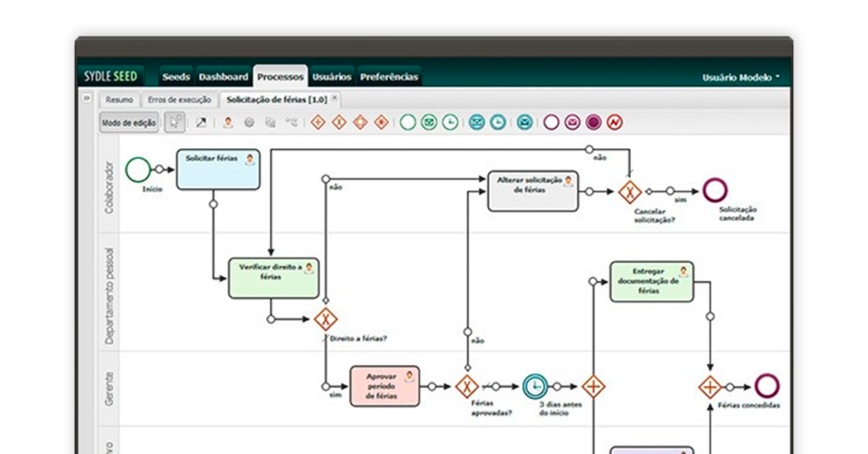The height and width of the screenshot is (454, 868).
Task: Click the 'Férias aprovadas?' gateway diamond
Action: click(467, 386)
